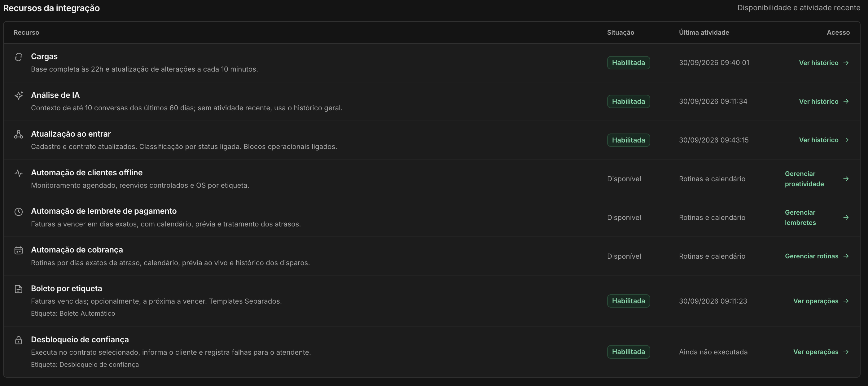Viewport: 868px width, 386px height.
Task: Select the Boleto por etiqueta title
Action: (66, 289)
